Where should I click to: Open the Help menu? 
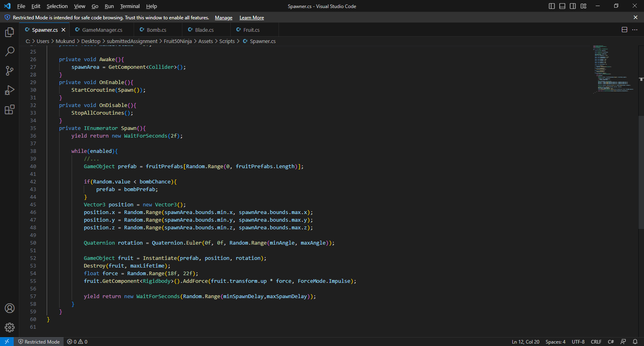tap(151, 6)
